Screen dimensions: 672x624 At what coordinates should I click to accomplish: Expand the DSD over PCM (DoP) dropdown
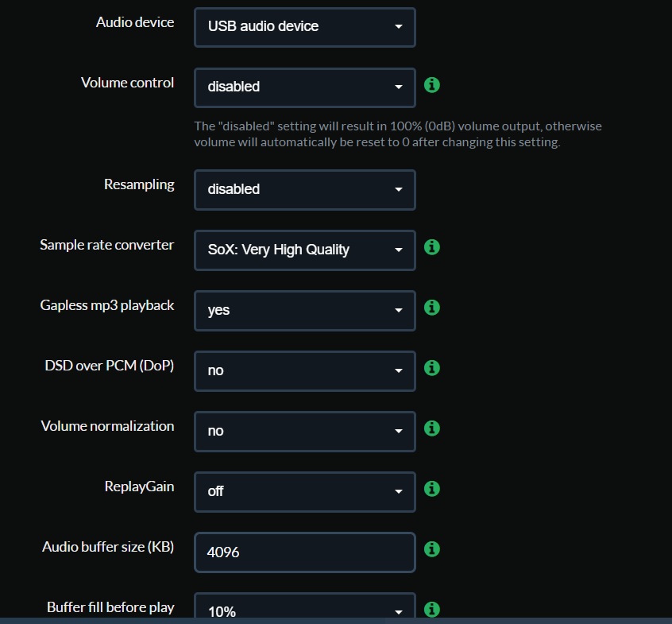305,371
